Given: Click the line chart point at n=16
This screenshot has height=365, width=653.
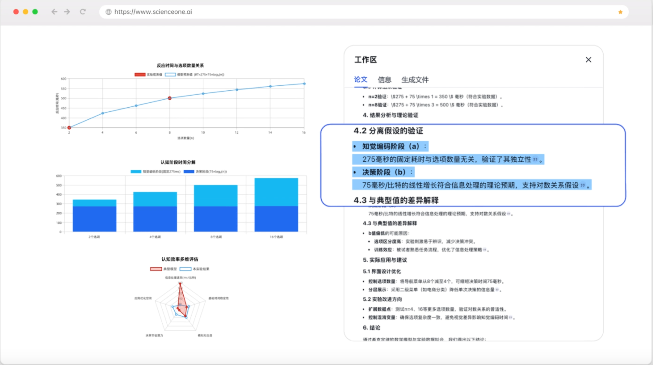Looking at the screenshot, I should [x=304, y=84].
